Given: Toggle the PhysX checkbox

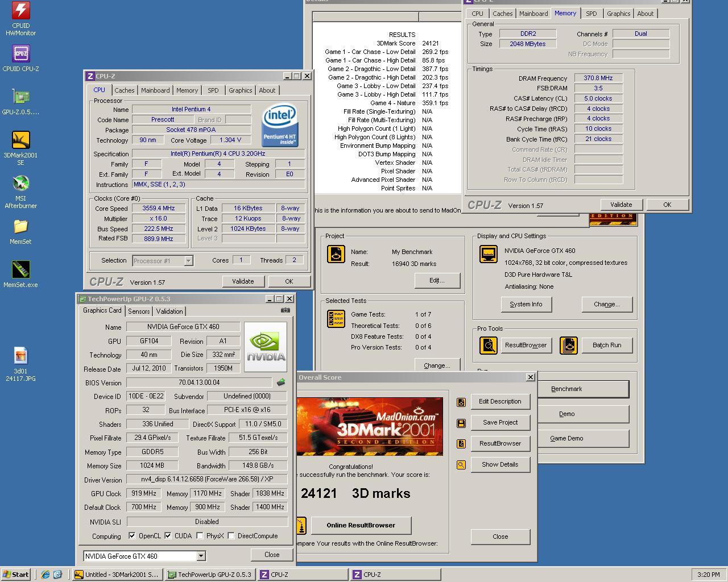Looking at the screenshot, I should tap(200, 535).
